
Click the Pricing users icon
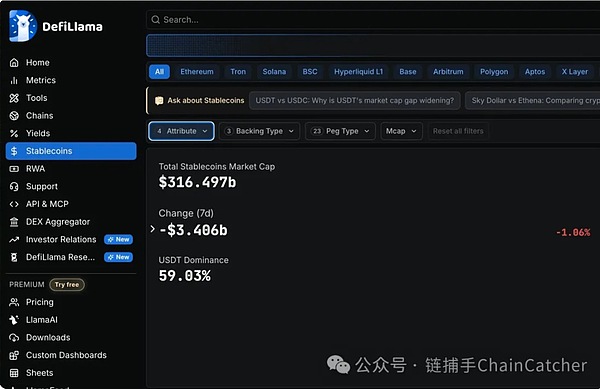[x=14, y=302]
